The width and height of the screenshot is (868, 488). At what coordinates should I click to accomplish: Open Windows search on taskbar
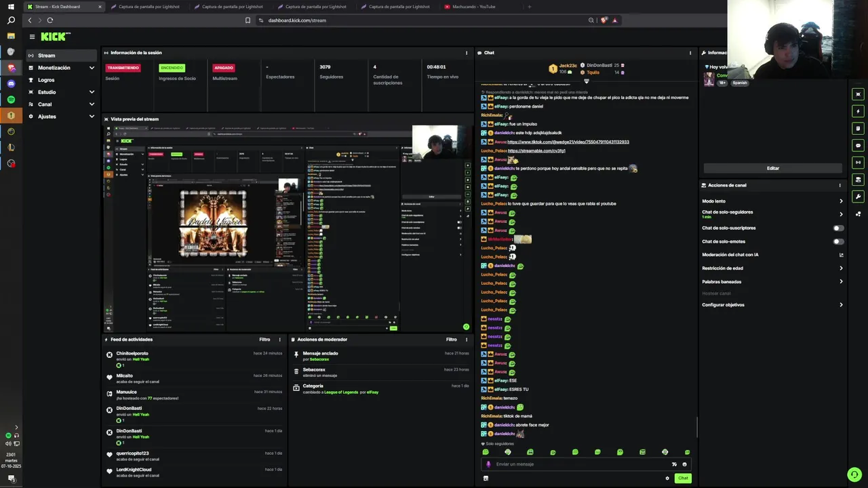point(11,20)
